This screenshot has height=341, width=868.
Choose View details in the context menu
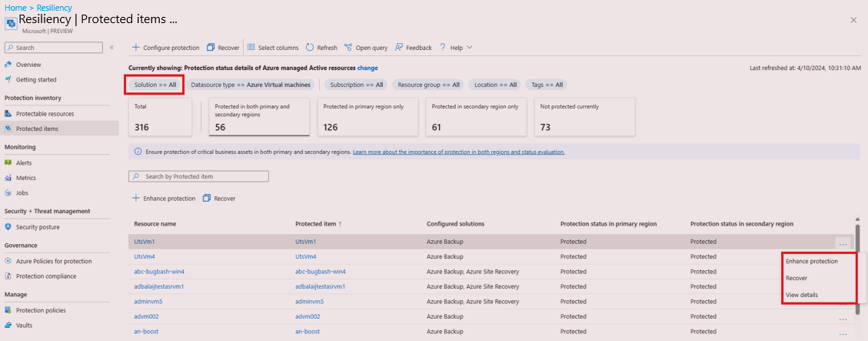coord(802,295)
